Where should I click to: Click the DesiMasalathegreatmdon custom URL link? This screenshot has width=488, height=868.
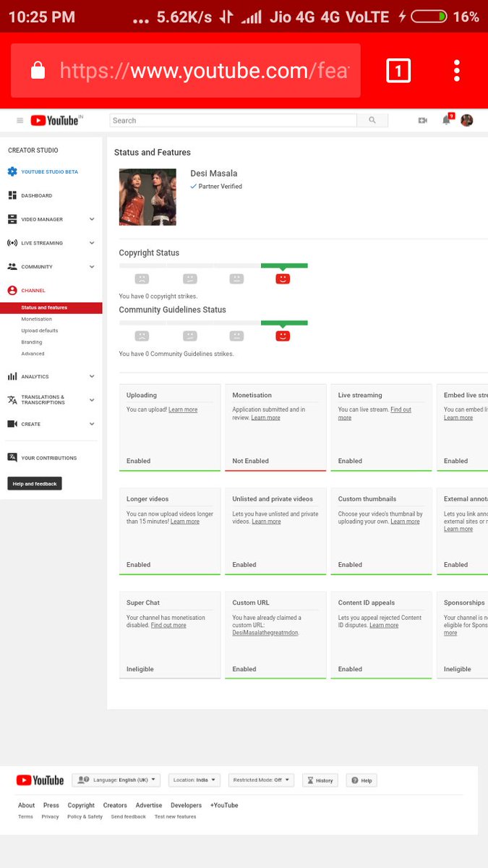pos(265,632)
